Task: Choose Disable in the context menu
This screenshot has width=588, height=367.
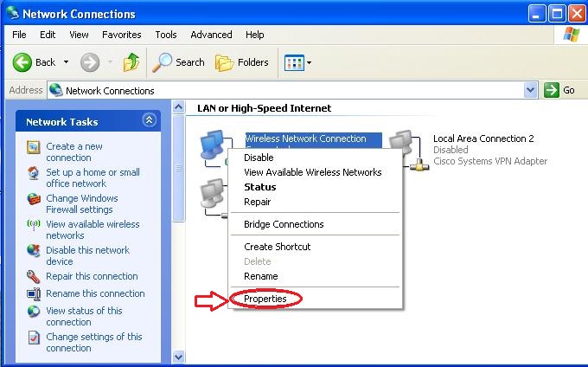Action: coord(315,158)
